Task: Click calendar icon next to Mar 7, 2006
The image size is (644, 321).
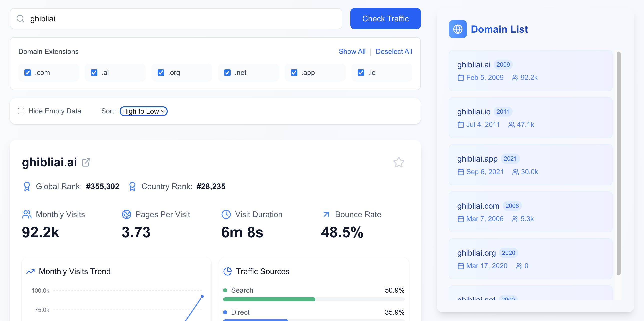Action: click(461, 219)
